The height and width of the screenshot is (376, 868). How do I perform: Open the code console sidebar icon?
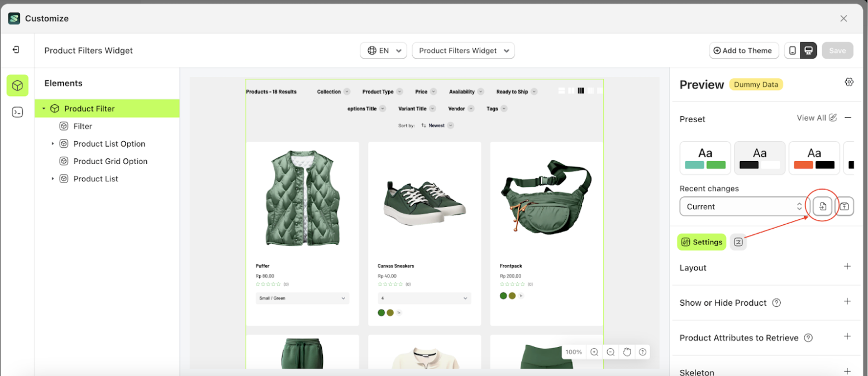[x=17, y=112]
